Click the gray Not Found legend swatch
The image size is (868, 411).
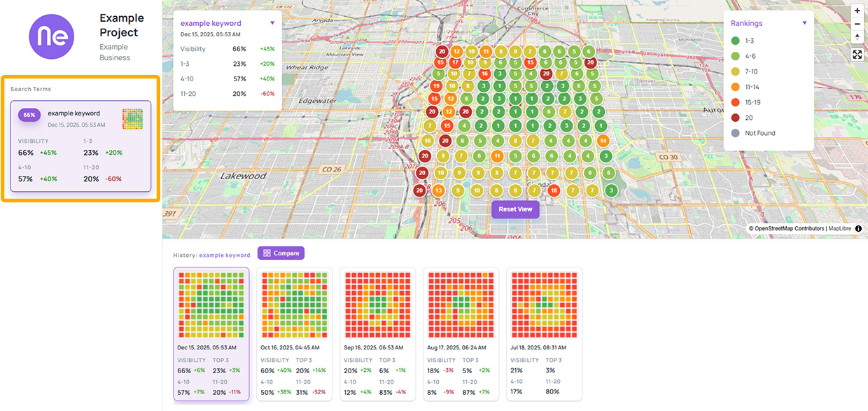(x=735, y=133)
